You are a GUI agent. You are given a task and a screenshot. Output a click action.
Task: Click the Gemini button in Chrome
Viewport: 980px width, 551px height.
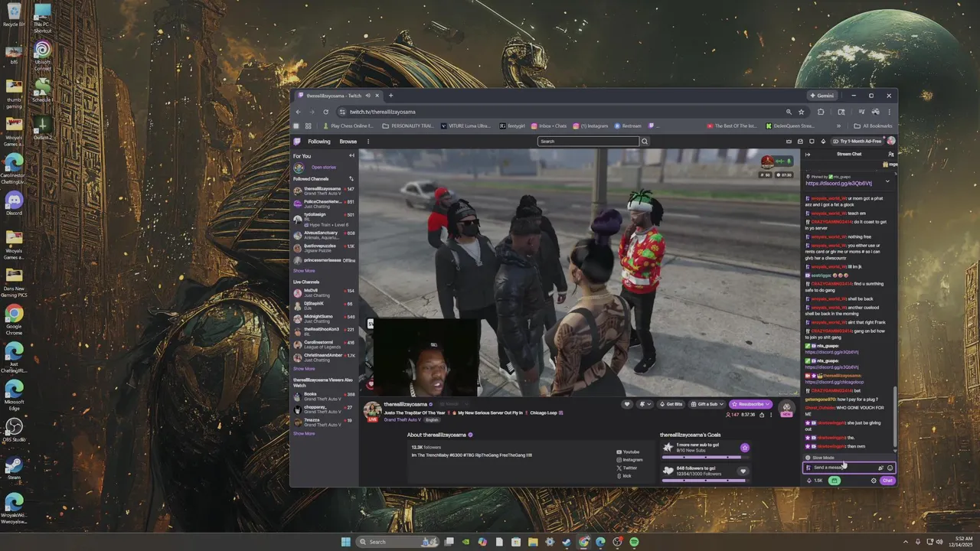point(822,96)
